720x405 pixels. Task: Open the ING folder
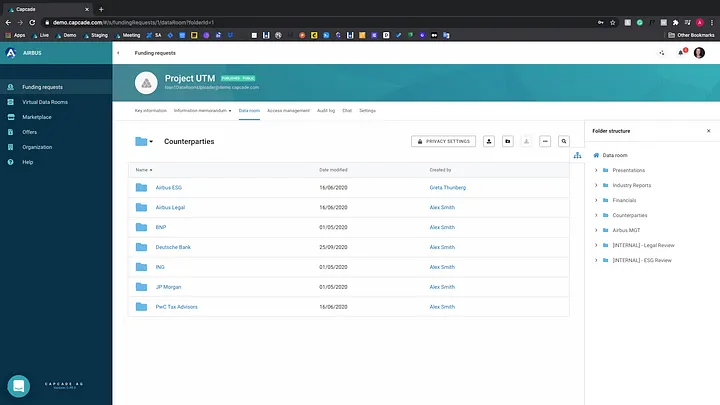pos(160,267)
